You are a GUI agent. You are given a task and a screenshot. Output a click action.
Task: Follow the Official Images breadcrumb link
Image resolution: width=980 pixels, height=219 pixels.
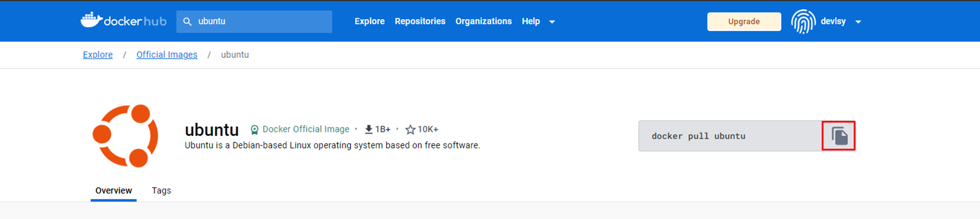[x=166, y=55]
